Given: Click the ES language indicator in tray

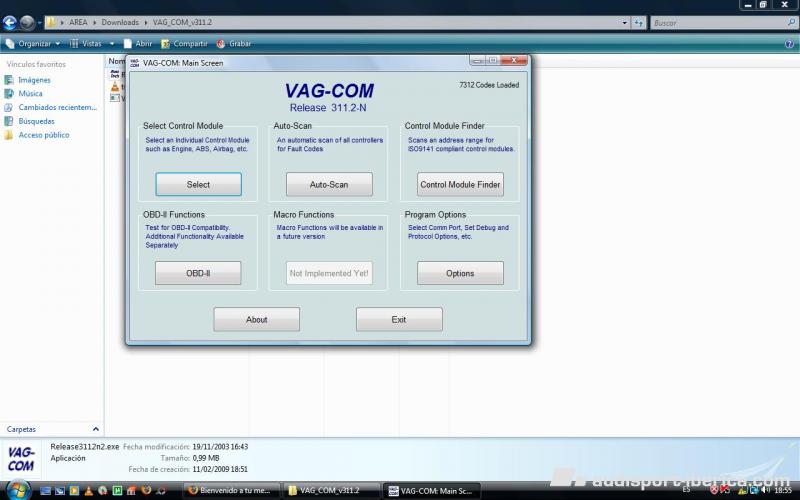Looking at the screenshot, I should coord(687,490).
